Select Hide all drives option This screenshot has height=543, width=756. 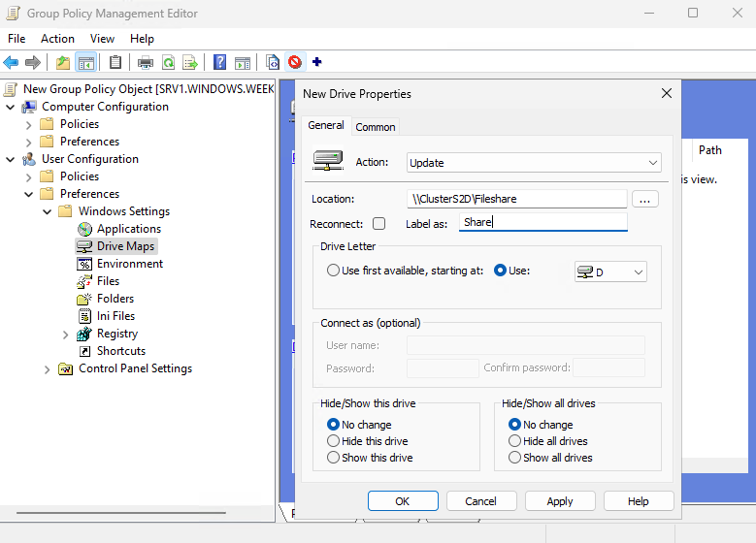[515, 441]
